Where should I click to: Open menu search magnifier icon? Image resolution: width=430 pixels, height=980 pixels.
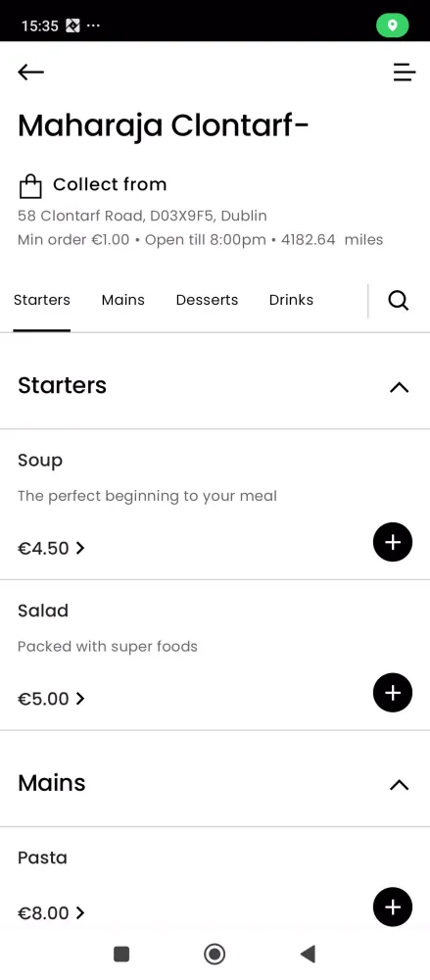[x=398, y=301]
